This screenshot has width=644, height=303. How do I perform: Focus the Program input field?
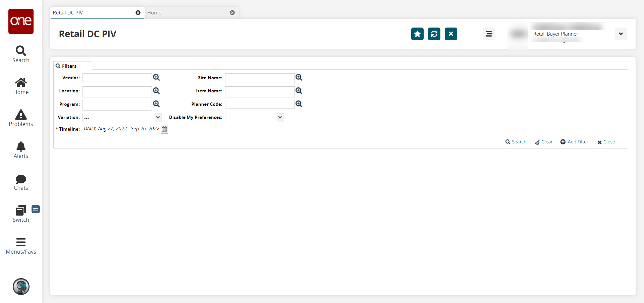click(117, 105)
